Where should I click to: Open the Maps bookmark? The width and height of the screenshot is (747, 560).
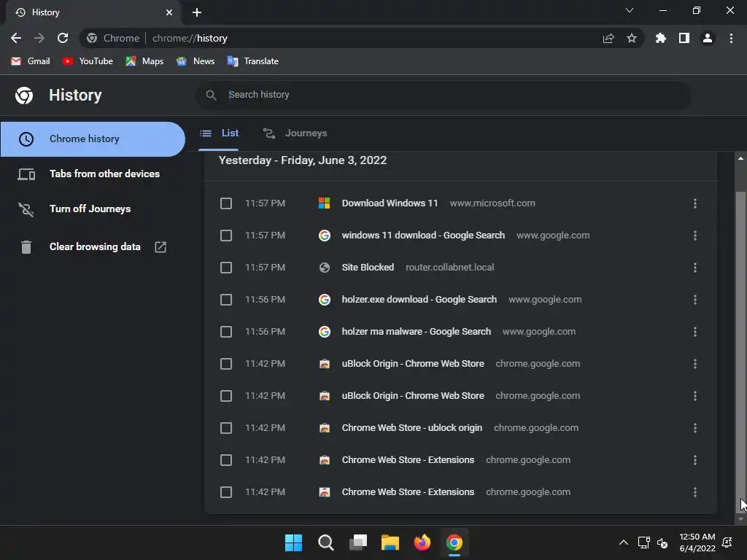144,61
